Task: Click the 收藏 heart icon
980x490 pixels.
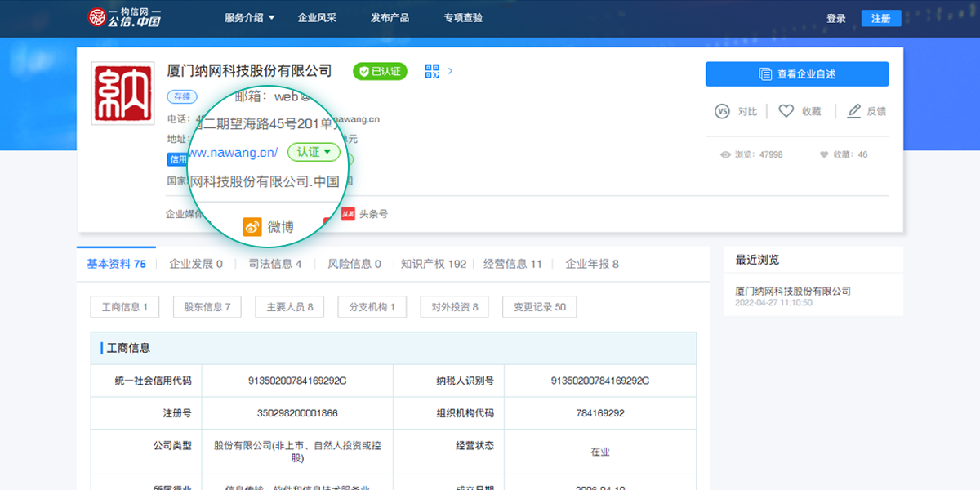Action: coord(786,111)
